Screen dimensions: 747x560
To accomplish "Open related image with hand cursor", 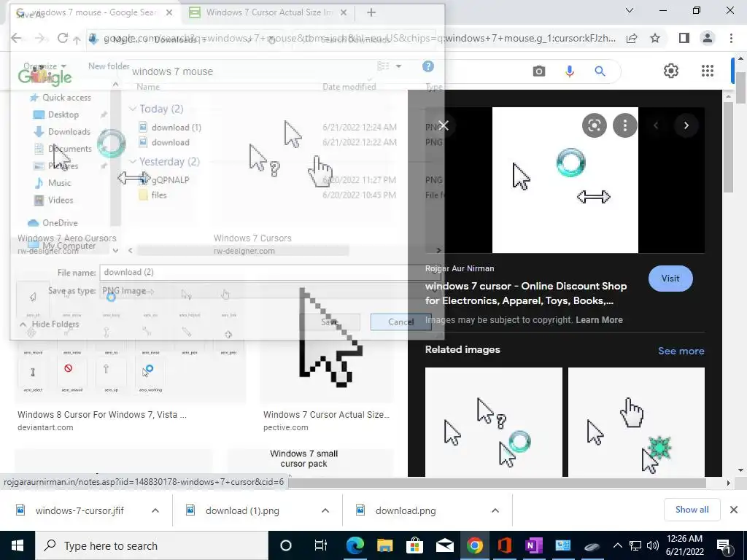I will coord(636,421).
